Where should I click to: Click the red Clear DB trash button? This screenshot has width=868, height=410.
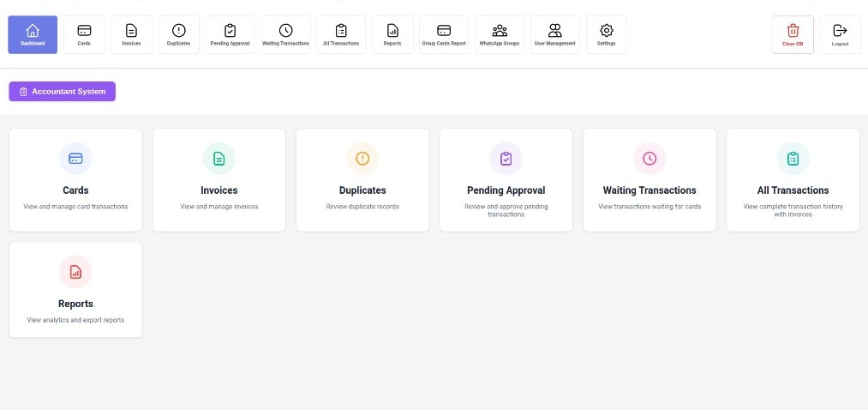(x=793, y=34)
